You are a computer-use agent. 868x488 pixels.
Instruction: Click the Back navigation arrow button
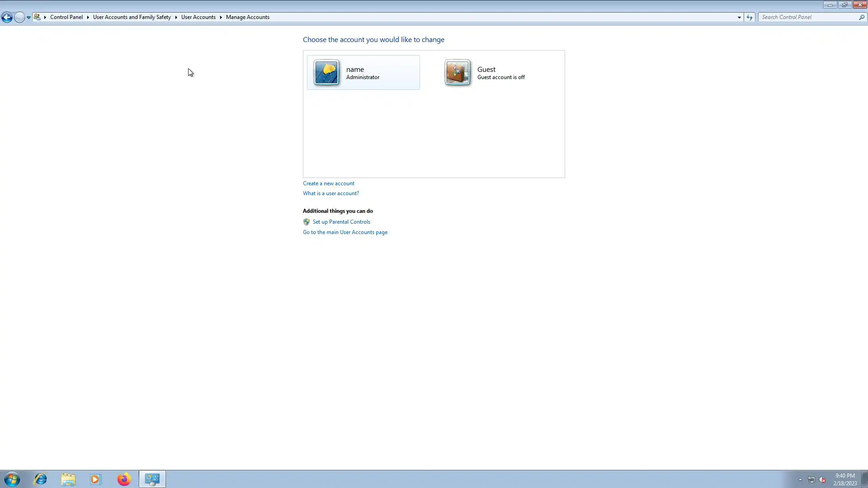7,17
